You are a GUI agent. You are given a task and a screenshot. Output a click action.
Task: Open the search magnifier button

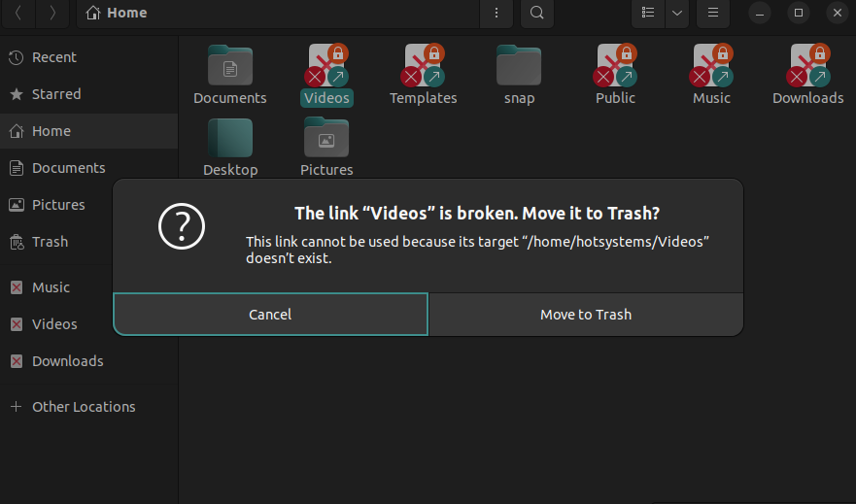click(x=537, y=13)
